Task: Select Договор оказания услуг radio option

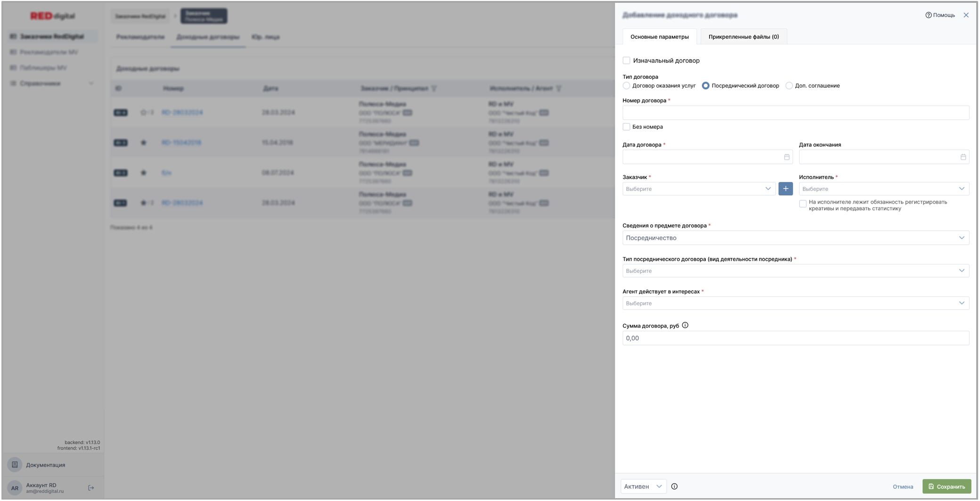Action: 626,86
